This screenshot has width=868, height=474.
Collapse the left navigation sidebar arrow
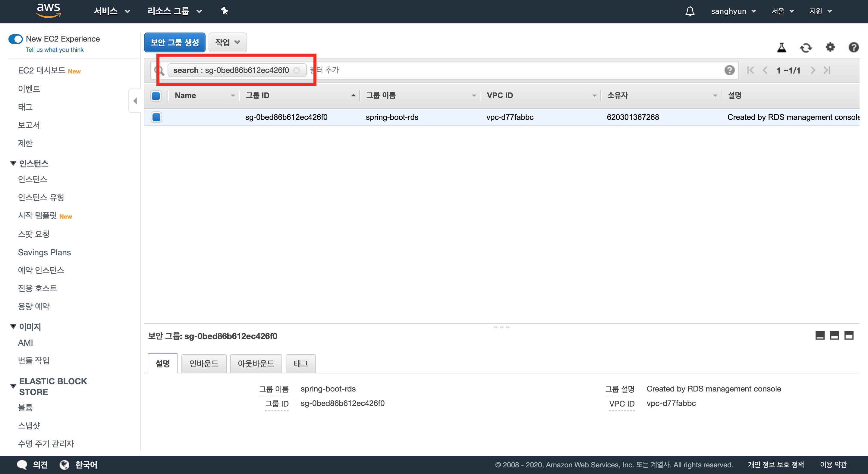[135, 101]
